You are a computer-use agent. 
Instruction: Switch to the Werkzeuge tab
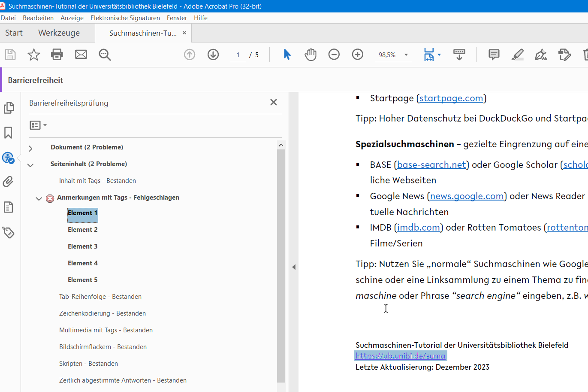click(59, 33)
